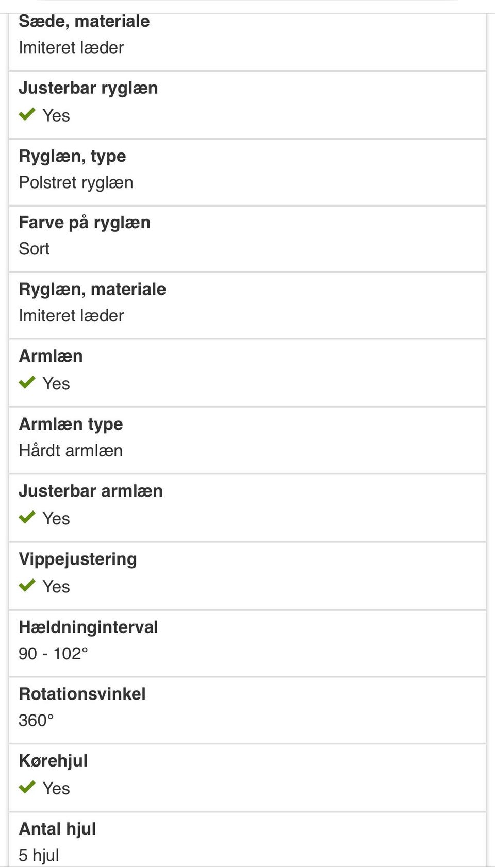Click the green checkmark under Justerbar armlæn
Image resolution: width=495 pixels, height=868 pixels.
pyautogui.click(x=27, y=518)
